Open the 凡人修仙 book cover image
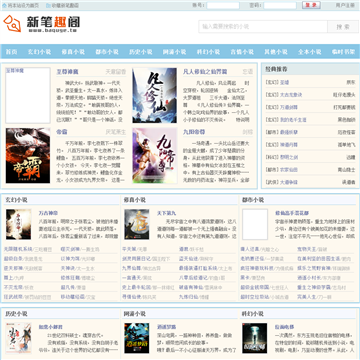 pos(154,95)
